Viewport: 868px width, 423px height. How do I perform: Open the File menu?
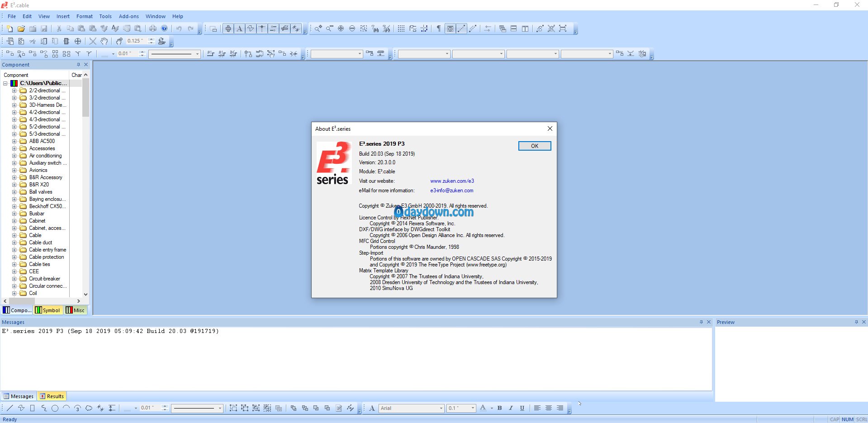click(12, 16)
